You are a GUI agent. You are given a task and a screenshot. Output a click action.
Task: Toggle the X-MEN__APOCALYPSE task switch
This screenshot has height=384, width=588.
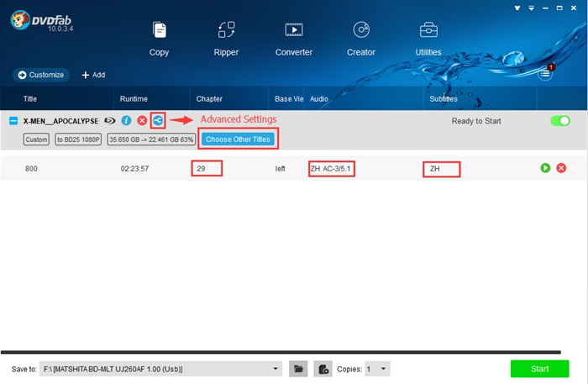(x=560, y=121)
